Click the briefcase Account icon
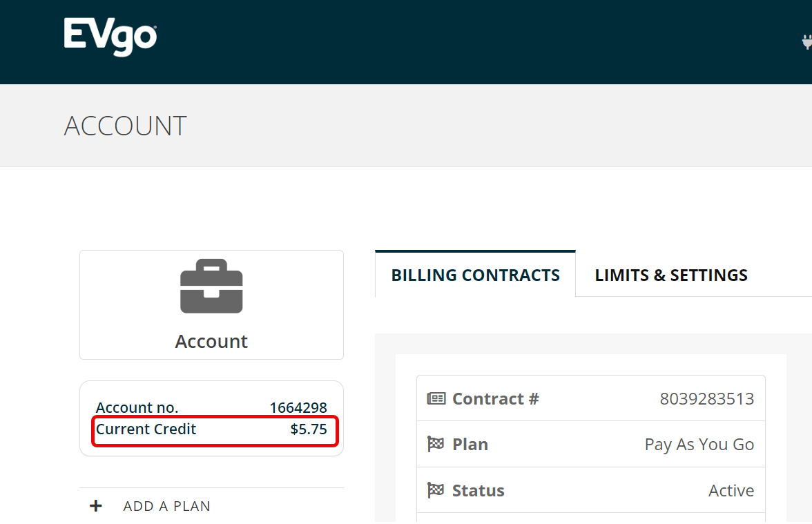The width and height of the screenshot is (812, 524). [211, 286]
